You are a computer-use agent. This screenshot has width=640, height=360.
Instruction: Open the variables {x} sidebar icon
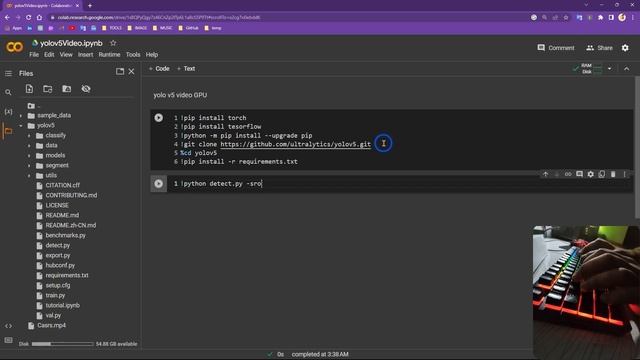pos(8,111)
